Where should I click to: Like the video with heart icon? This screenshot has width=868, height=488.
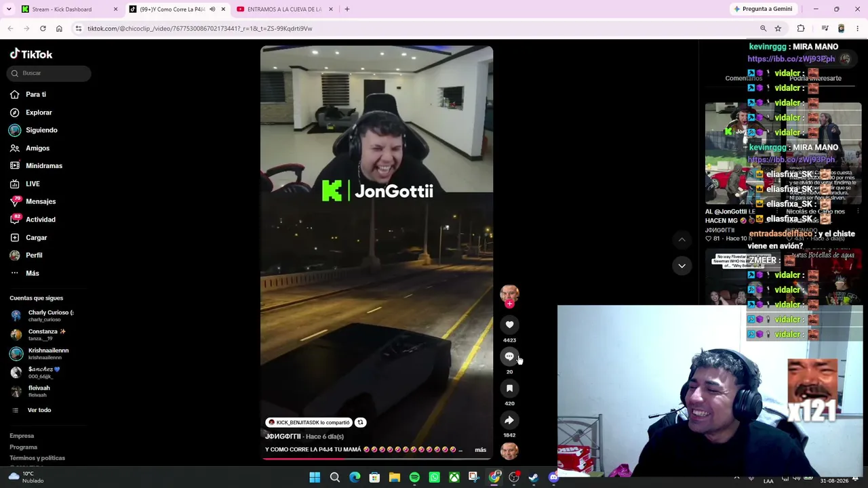click(x=509, y=325)
